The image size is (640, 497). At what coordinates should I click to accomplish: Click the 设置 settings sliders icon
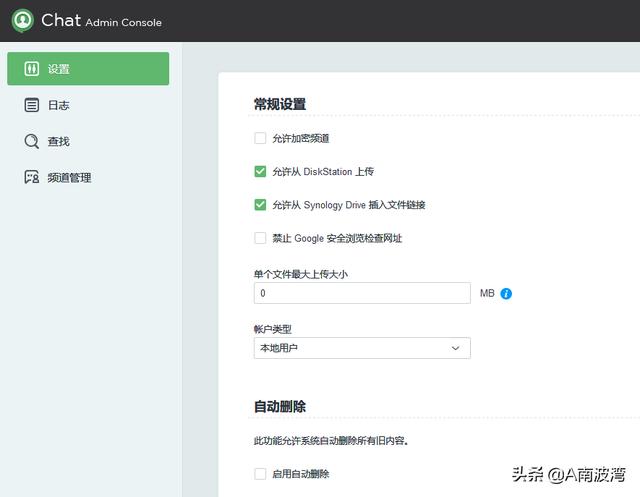click(31, 69)
